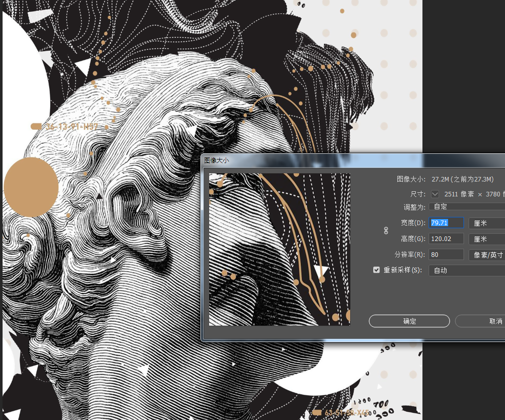Click the 36-13-91-H57 text on canvas
Image resolution: width=505 pixels, height=420 pixels.
72,126
